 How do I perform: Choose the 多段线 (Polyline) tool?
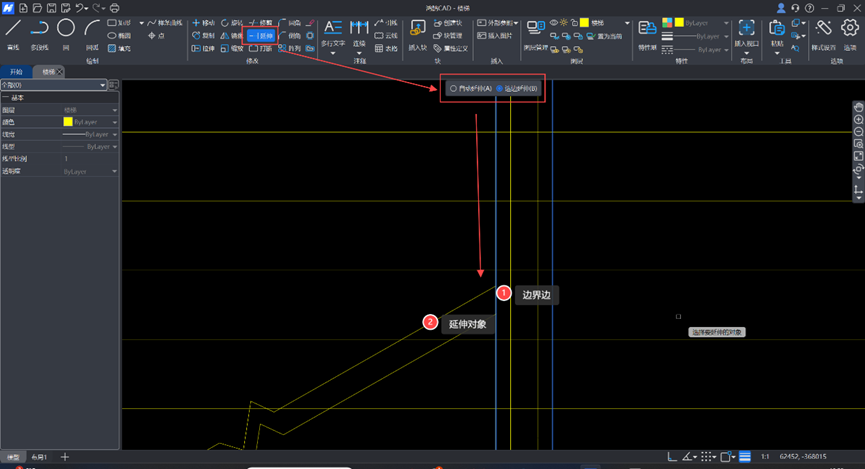pos(40,31)
